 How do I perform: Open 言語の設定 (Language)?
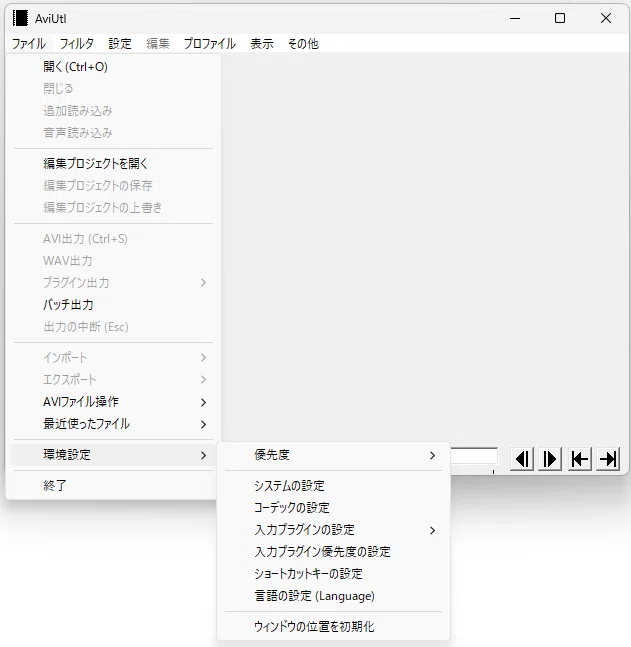[x=333, y=596]
